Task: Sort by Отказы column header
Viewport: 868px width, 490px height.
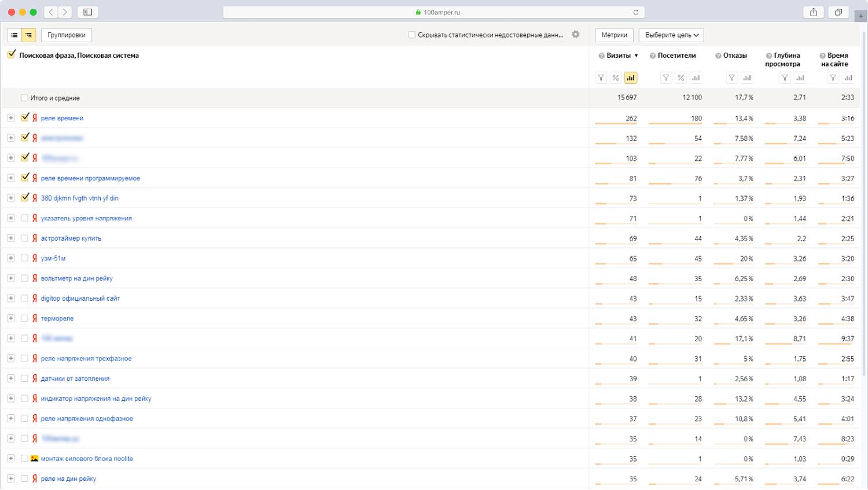Action: coord(735,56)
